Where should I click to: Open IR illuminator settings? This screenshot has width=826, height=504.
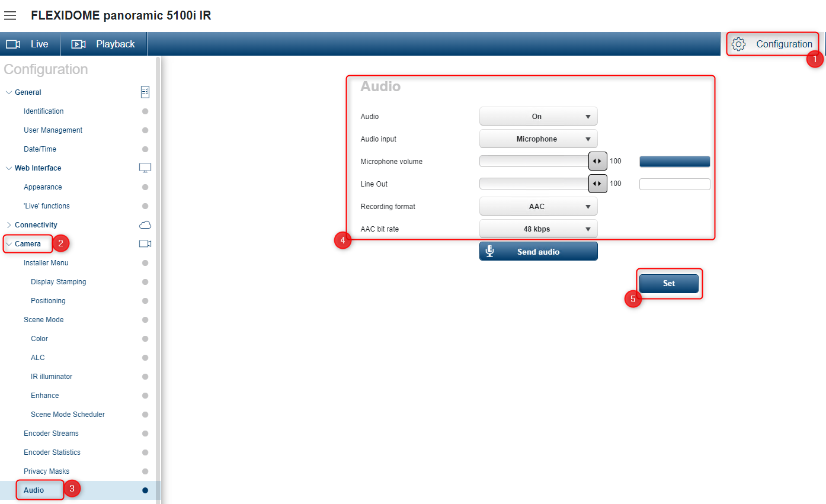click(x=52, y=376)
